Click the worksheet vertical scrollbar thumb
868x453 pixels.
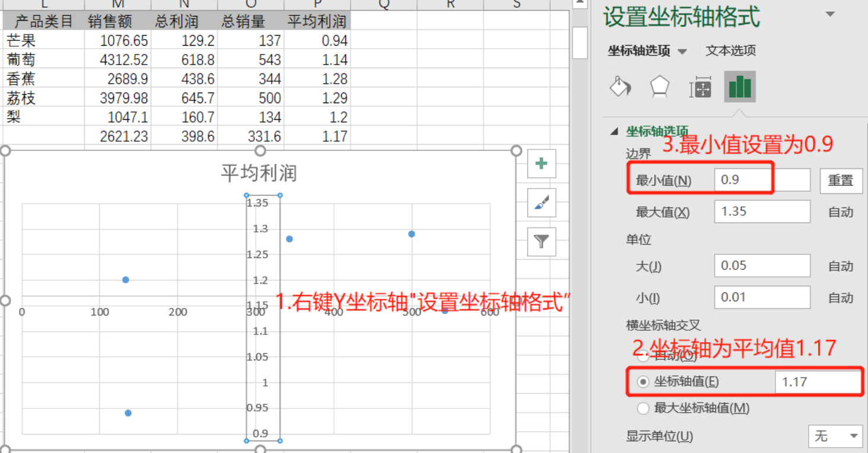580,42
